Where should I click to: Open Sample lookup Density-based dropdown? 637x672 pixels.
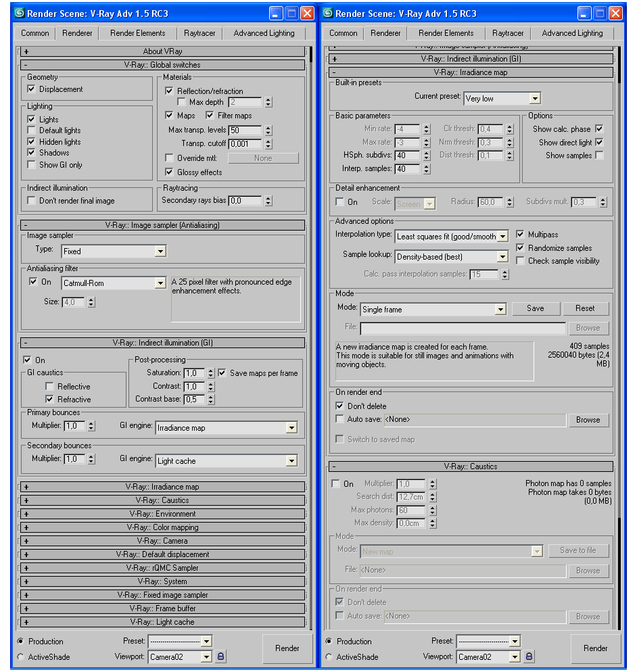point(452,257)
